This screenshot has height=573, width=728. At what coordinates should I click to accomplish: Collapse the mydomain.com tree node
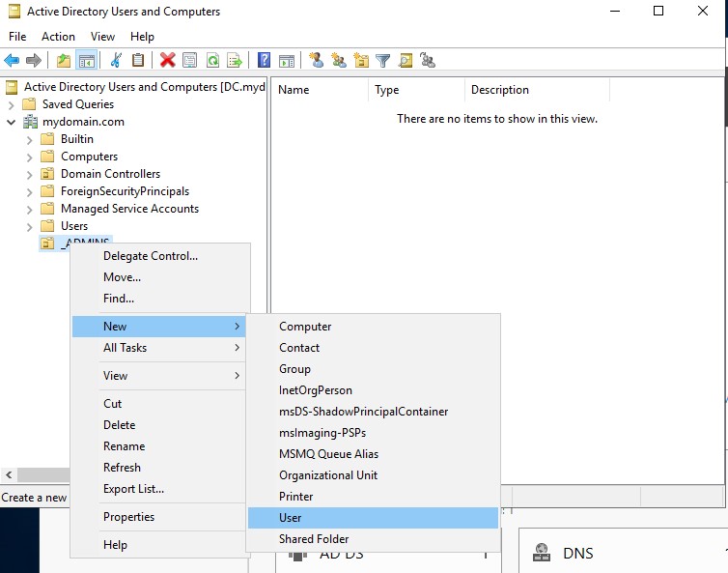coord(12,122)
